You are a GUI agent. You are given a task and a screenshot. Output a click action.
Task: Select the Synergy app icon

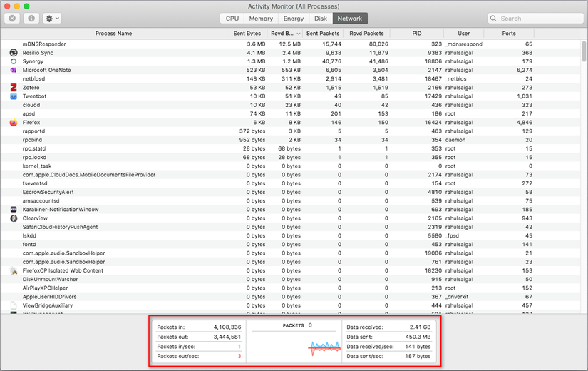tap(14, 61)
